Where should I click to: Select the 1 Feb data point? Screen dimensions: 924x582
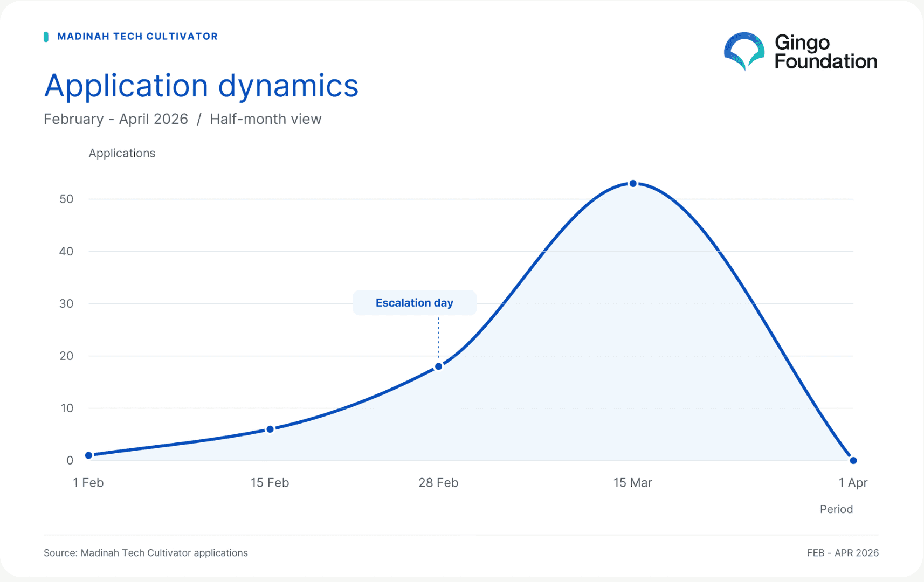(x=89, y=455)
